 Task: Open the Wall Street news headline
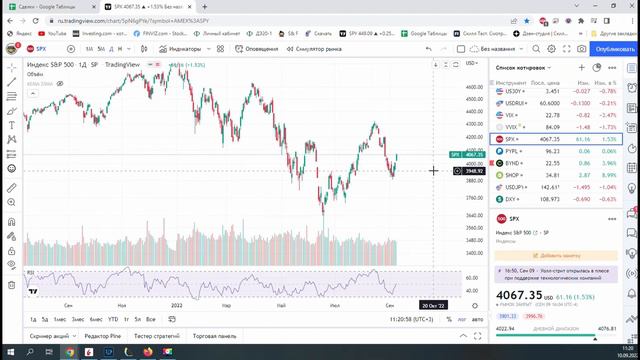[x=556, y=274]
